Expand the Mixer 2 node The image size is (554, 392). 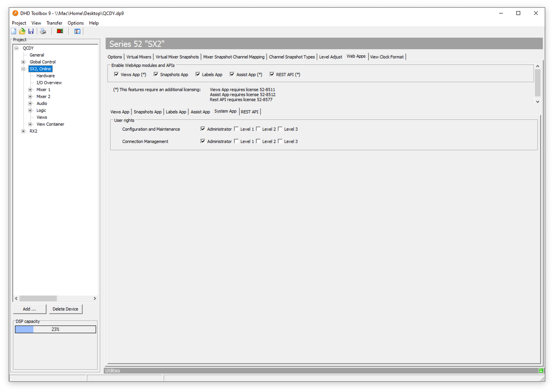click(30, 96)
